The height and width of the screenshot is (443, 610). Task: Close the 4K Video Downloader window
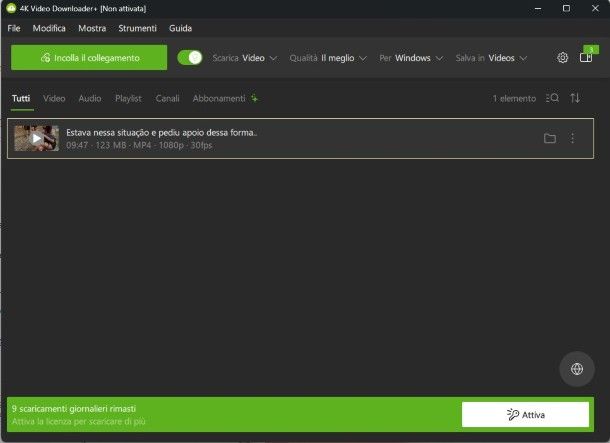595,8
